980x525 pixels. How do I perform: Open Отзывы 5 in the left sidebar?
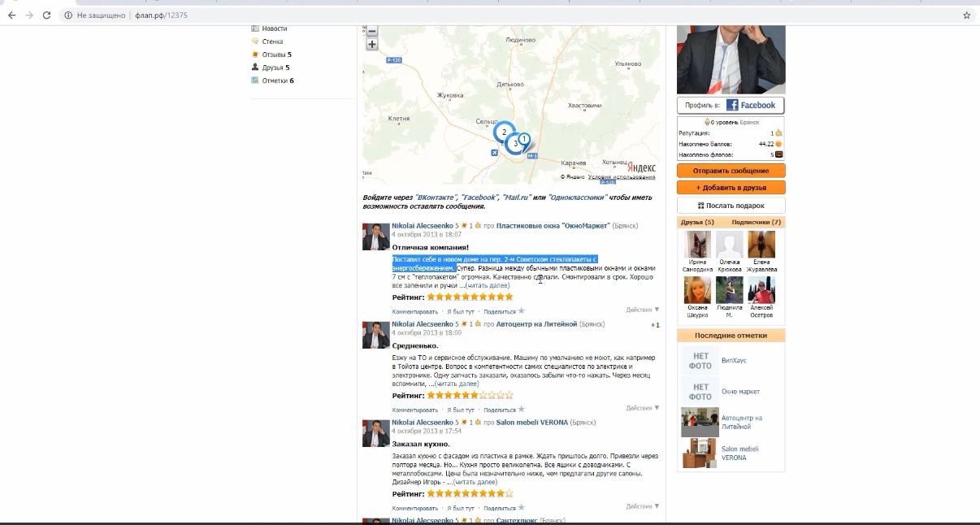tap(276, 54)
